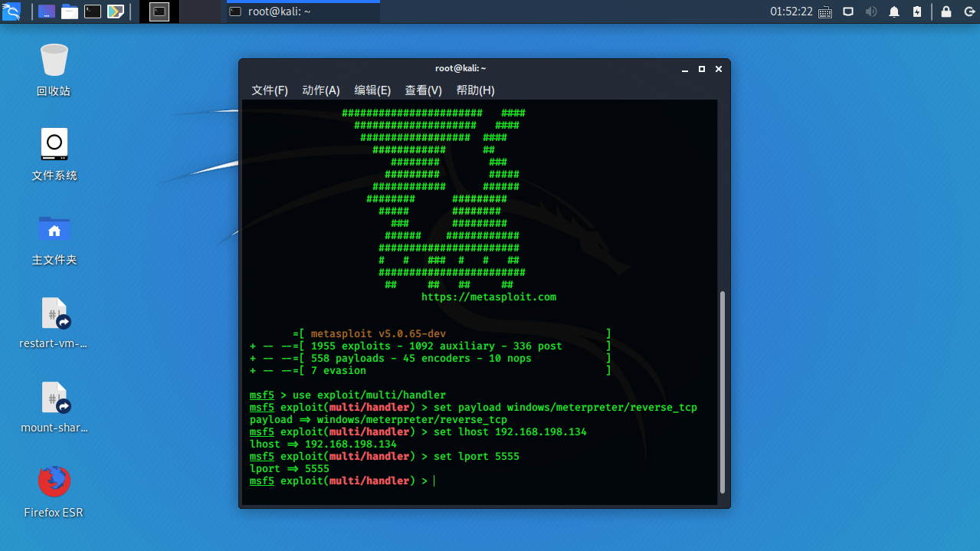Click the log out arrow icon
Screen dimensions: 980x551
pyautogui.click(x=969, y=11)
